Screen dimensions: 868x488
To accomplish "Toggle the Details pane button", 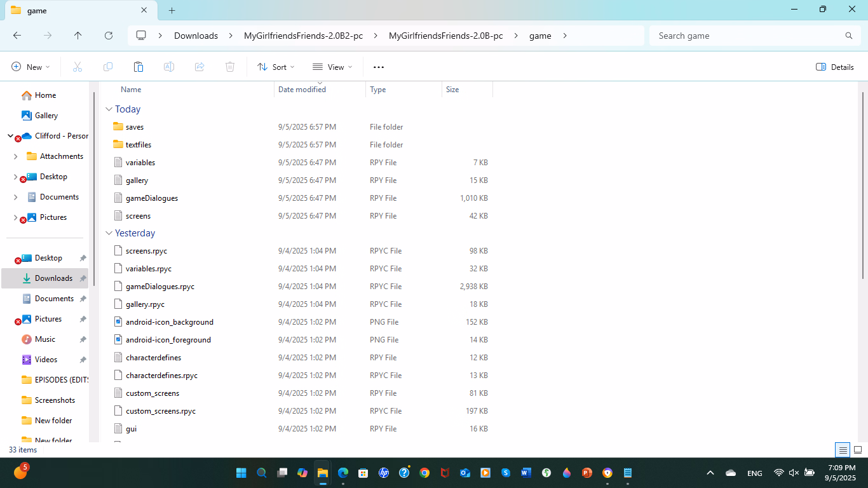I will (834, 67).
